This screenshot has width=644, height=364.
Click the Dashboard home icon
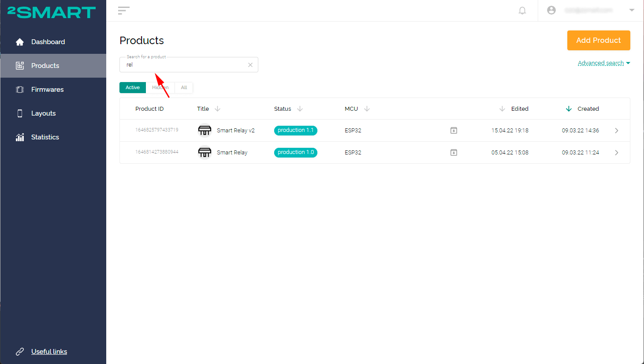pos(20,42)
